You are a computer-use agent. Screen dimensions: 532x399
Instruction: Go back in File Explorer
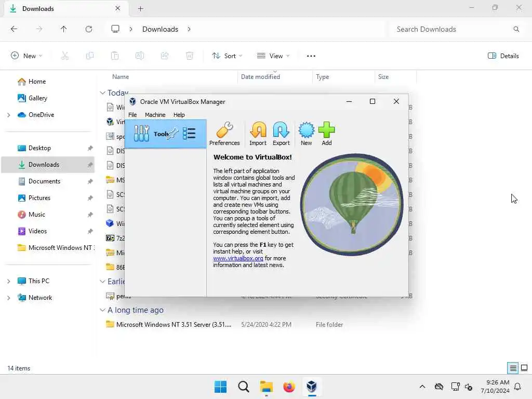pos(14,29)
